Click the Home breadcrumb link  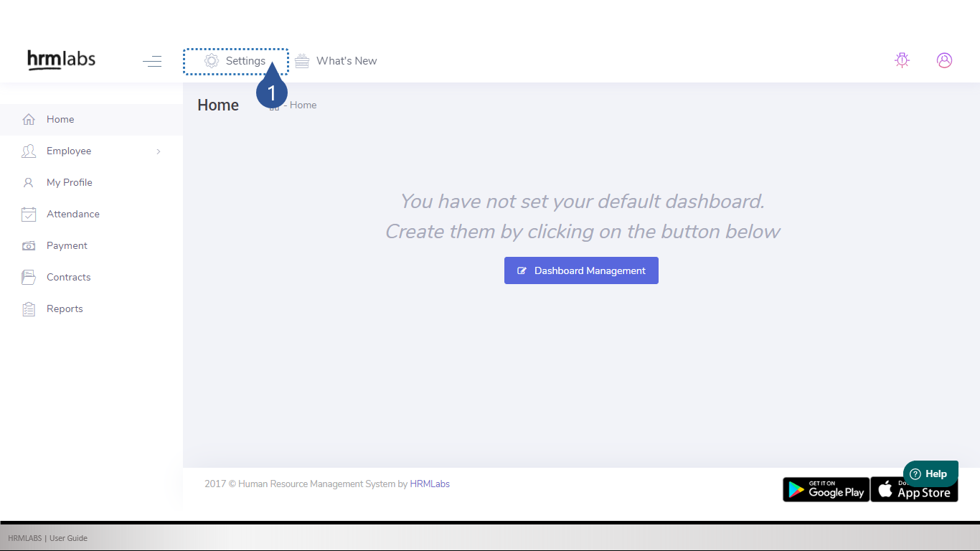(303, 105)
